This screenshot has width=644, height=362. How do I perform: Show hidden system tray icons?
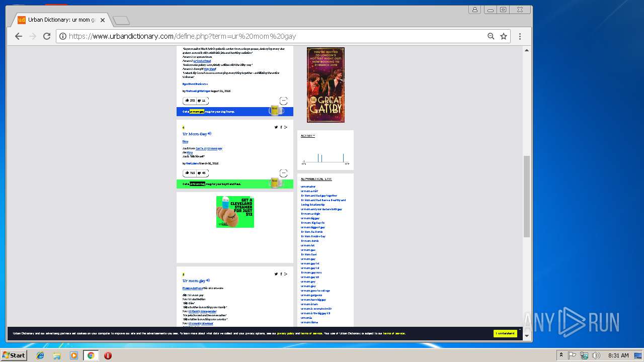[x=561, y=355]
